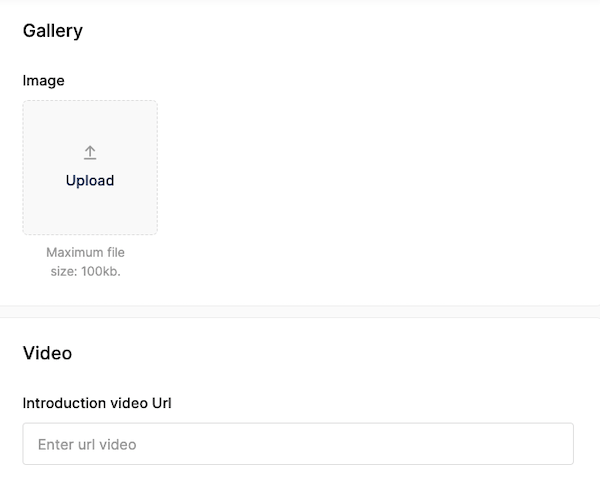Click the divider between Gallery and Video
This screenshot has height=492, width=600.
point(300,312)
